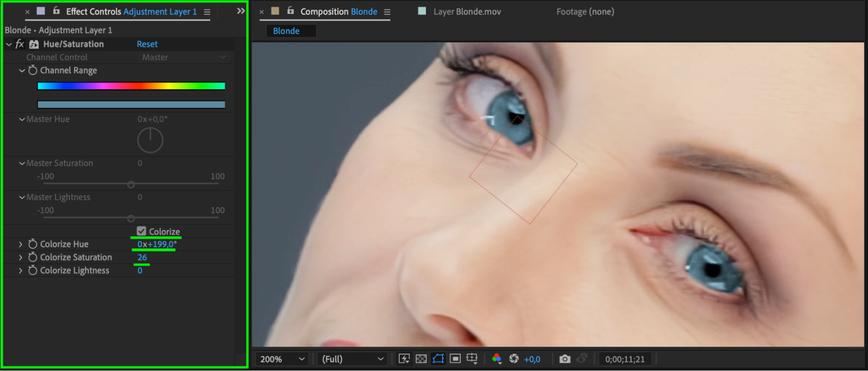Uncheck the Colorize checkbox
868x371 pixels.
[141, 231]
